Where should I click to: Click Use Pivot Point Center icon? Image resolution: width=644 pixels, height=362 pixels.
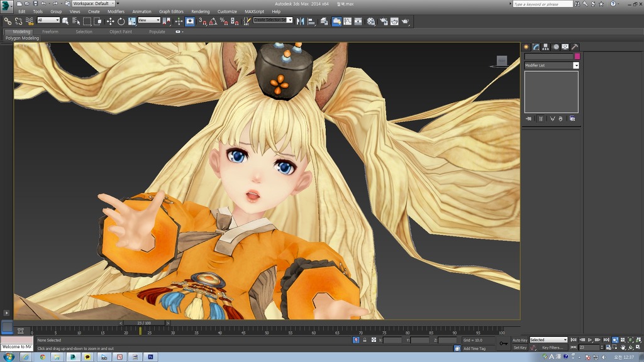click(166, 21)
